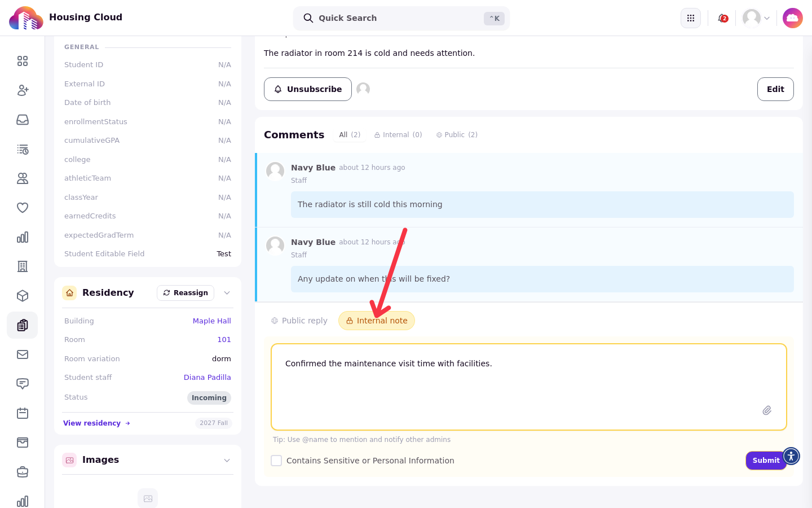This screenshot has width=812, height=508.
Task: Open the calendar sidebar icon
Action: coord(23,413)
